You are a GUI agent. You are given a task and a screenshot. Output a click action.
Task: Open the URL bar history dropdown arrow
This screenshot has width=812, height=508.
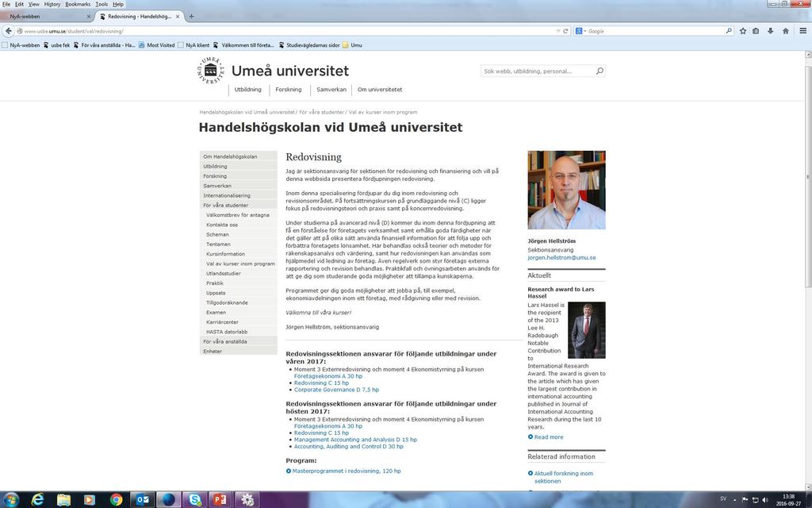pos(557,31)
